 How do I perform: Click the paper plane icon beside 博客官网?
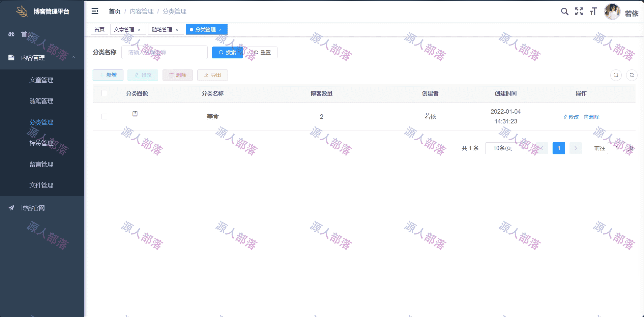pos(11,208)
